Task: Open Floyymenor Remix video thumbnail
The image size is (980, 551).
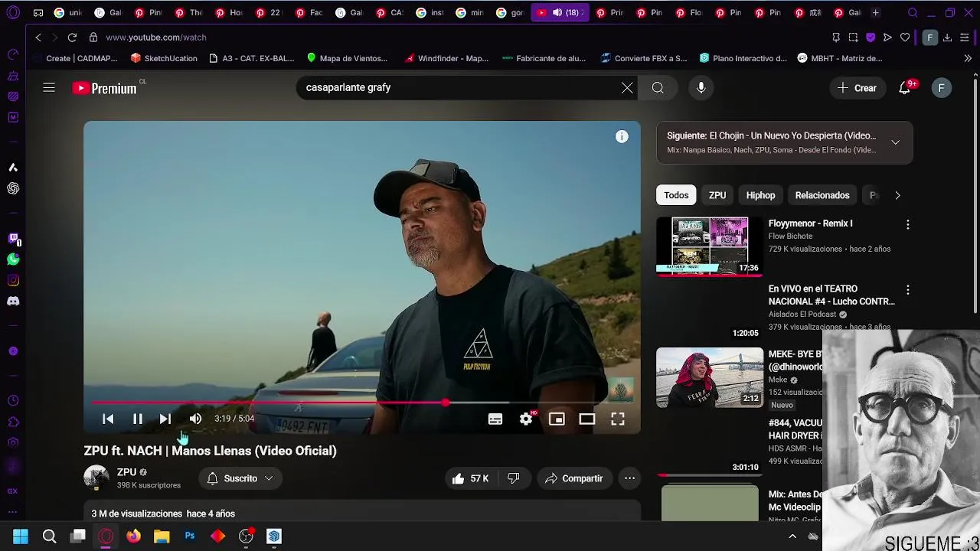Action: (x=710, y=246)
